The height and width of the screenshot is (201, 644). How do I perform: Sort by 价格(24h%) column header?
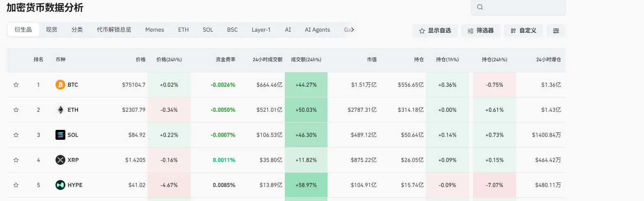click(169, 60)
